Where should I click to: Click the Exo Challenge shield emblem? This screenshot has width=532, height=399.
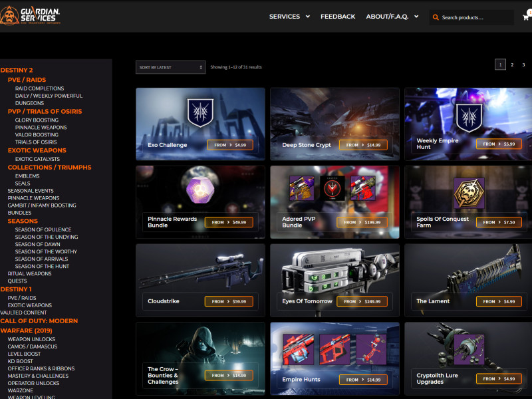click(x=200, y=112)
